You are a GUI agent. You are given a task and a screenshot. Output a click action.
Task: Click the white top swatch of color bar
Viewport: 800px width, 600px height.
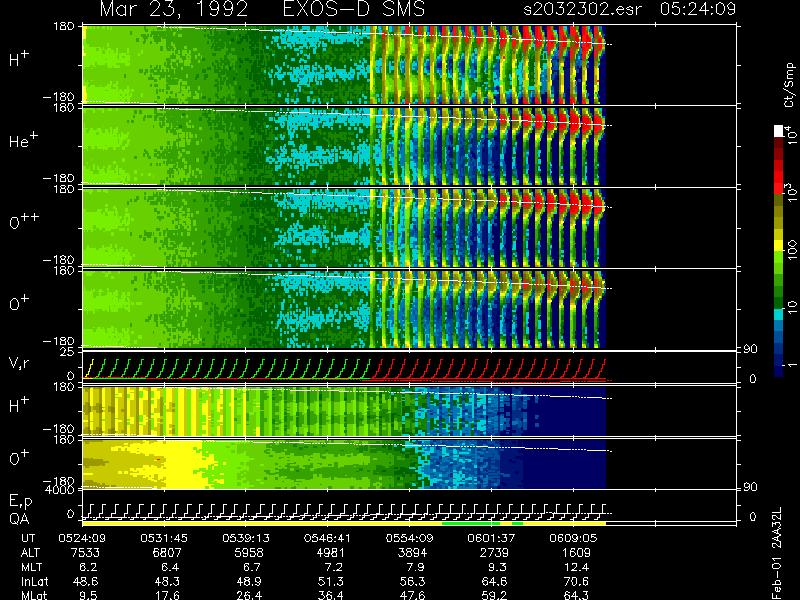(779, 131)
